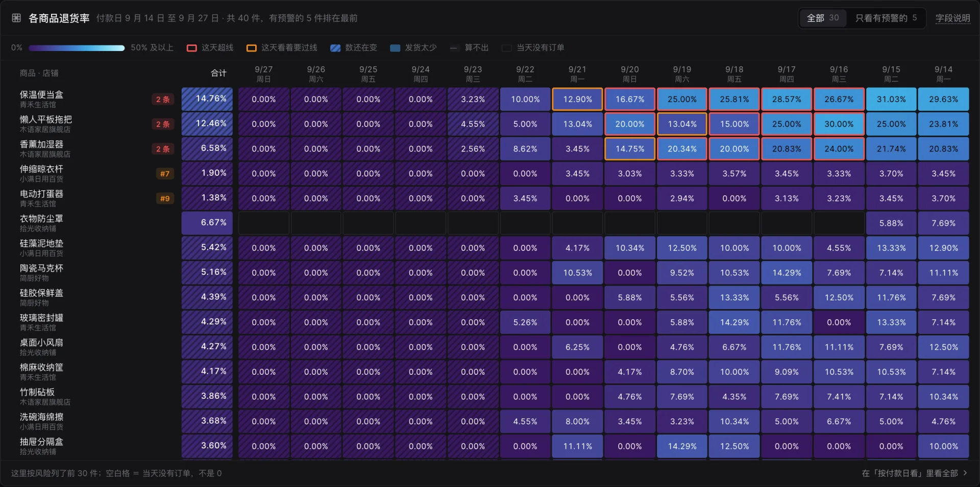Switch to the 全部 30 tab
This screenshot has height=487, width=980.
pos(822,18)
